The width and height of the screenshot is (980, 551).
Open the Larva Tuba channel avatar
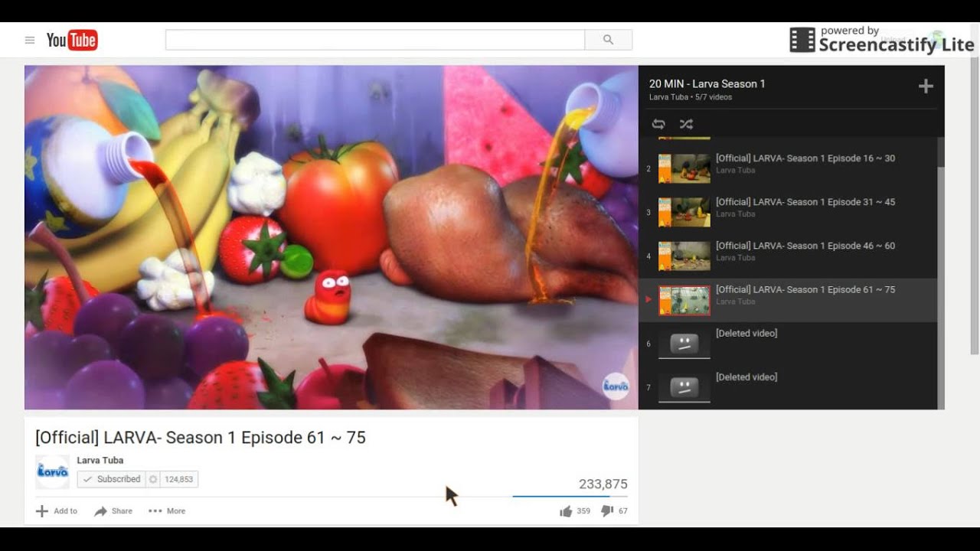point(53,471)
